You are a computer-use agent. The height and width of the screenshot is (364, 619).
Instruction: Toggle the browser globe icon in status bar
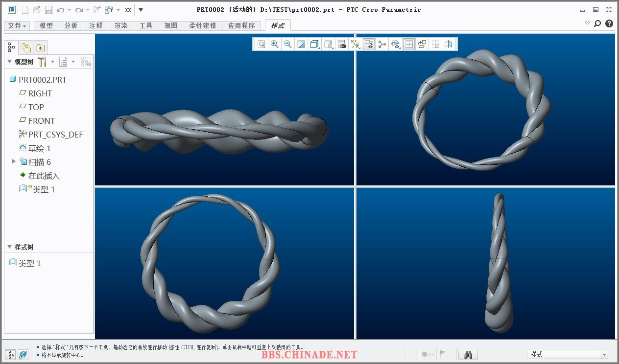pyautogui.click(x=23, y=354)
